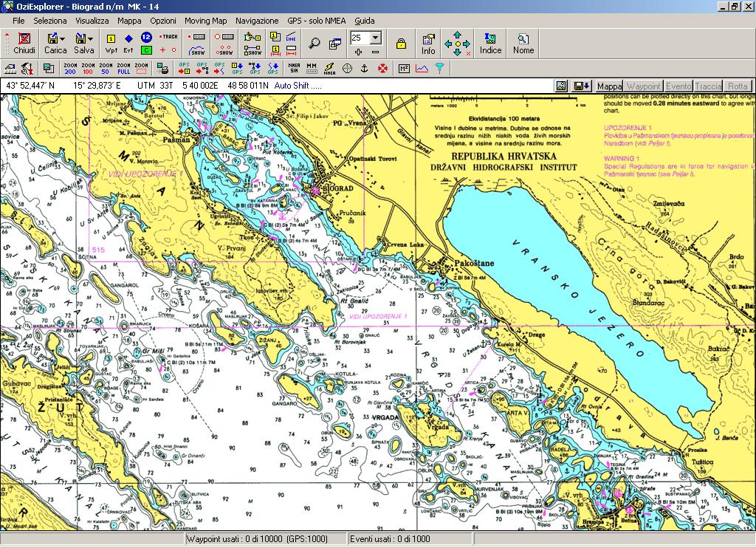Click the Waypoint button in coordinates bar
756x548 pixels.
[643, 86]
